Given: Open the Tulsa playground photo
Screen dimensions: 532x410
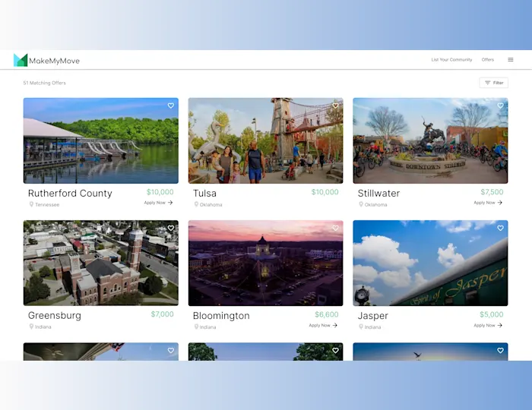Looking at the screenshot, I should (x=266, y=140).
